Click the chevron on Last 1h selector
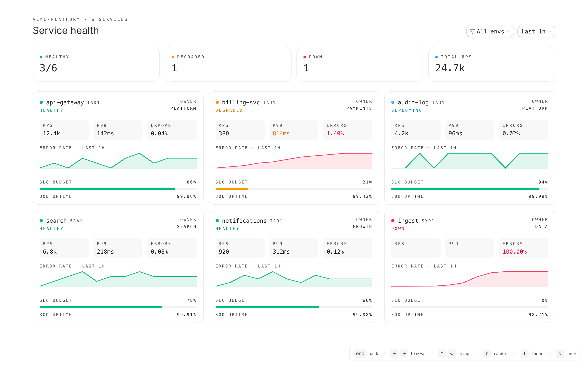Screen dimensions: 588x367 (550, 32)
